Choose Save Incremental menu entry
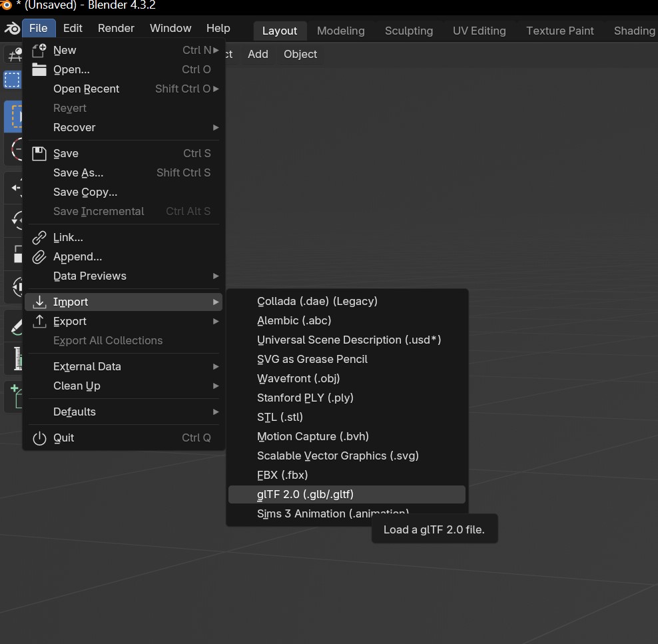The height and width of the screenshot is (644, 658). 123,212
